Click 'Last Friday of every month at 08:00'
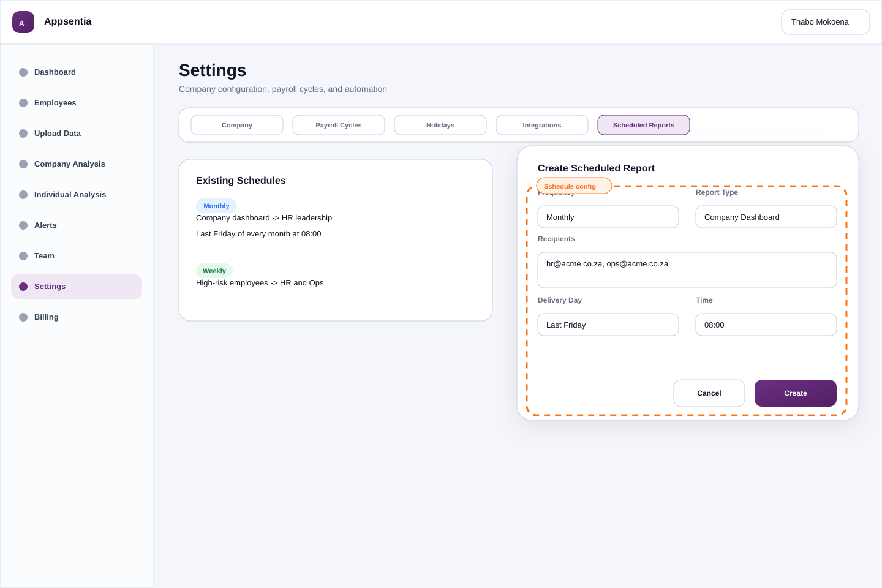The height and width of the screenshot is (588, 882). point(258,234)
